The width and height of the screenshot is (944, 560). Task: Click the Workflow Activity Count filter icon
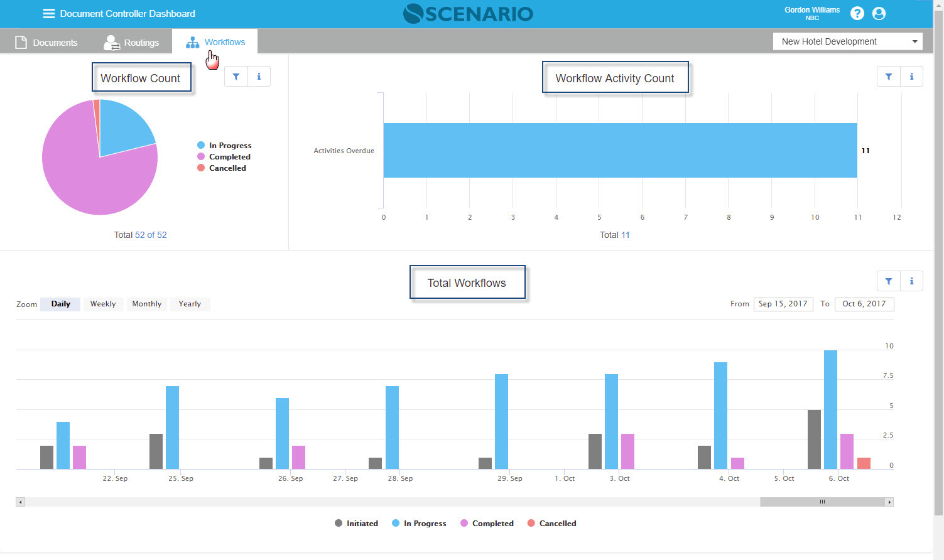coord(889,77)
